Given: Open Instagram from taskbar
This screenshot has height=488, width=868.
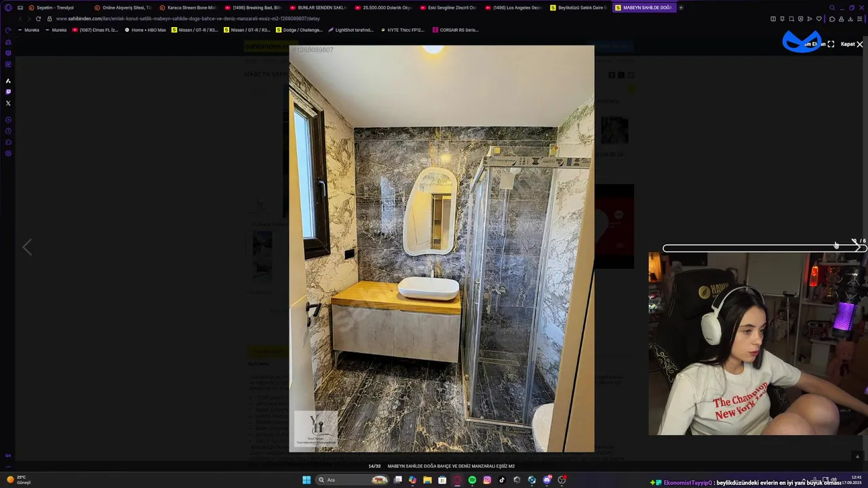Looking at the screenshot, I should pyautogui.click(x=487, y=480).
